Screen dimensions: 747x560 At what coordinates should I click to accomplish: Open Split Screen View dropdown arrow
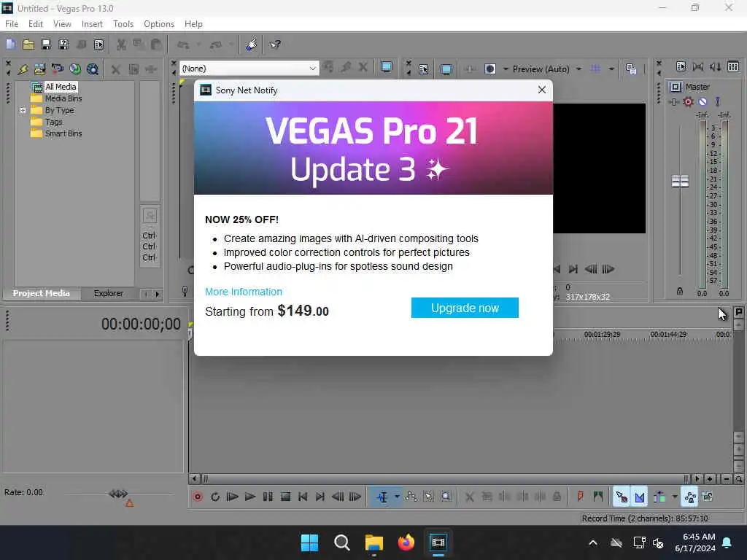pyautogui.click(x=506, y=69)
